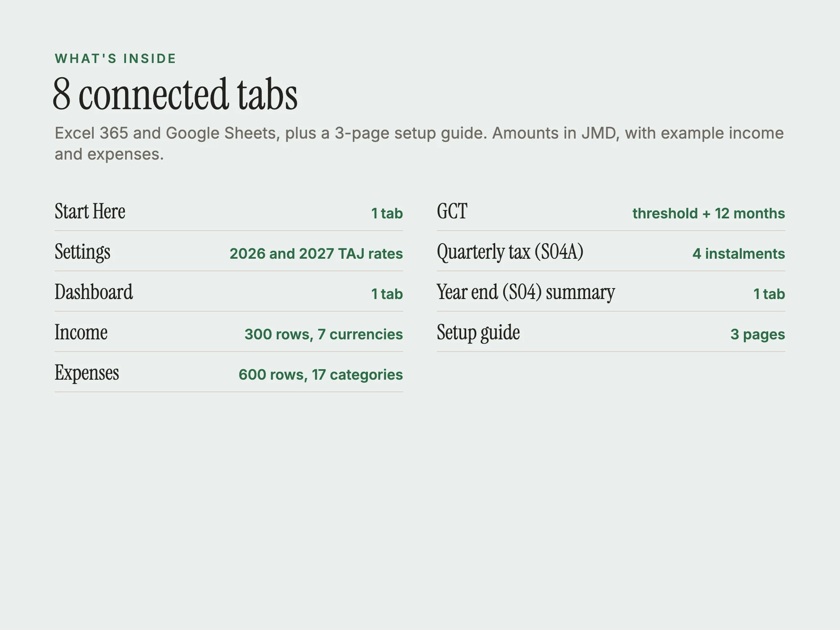
Task: Click the "WHAT'S INSIDE" label
Action: click(x=115, y=59)
